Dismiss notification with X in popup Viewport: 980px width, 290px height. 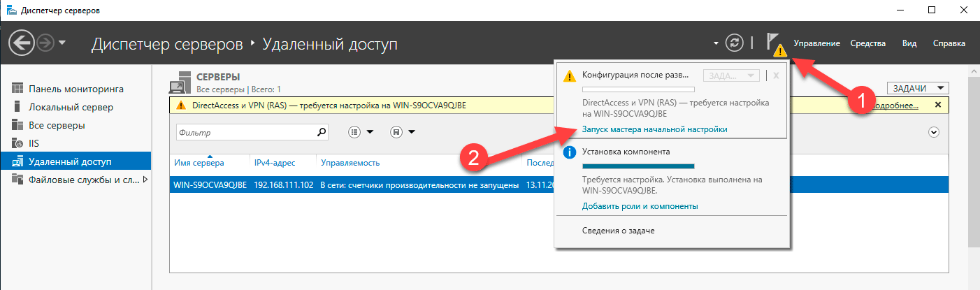click(776, 75)
